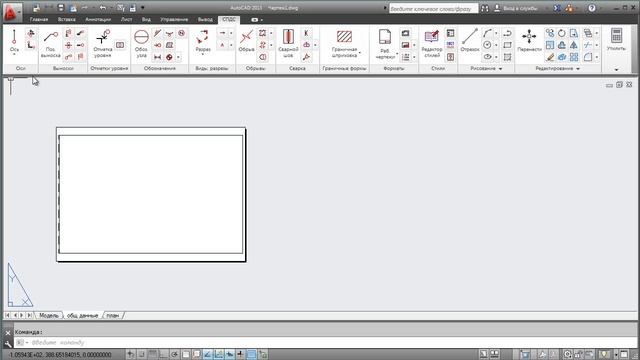
Task: Click the mirror icon in Редактирование panel
Action: 574,45
